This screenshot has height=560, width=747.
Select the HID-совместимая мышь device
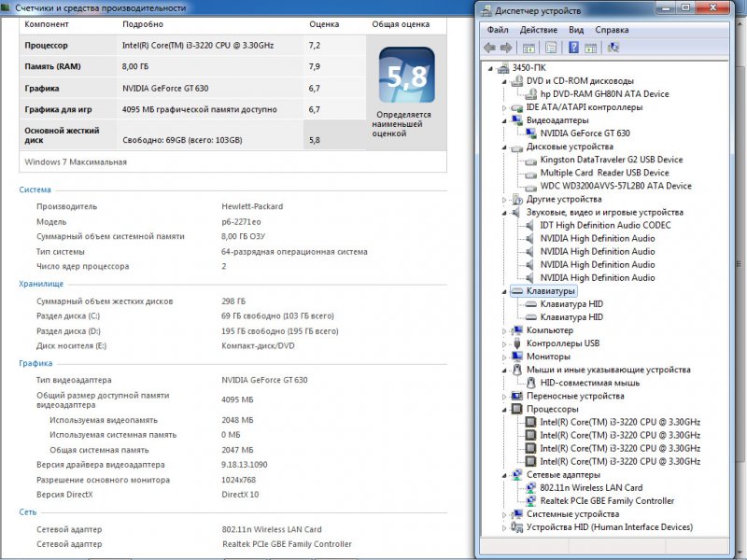[589, 383]
